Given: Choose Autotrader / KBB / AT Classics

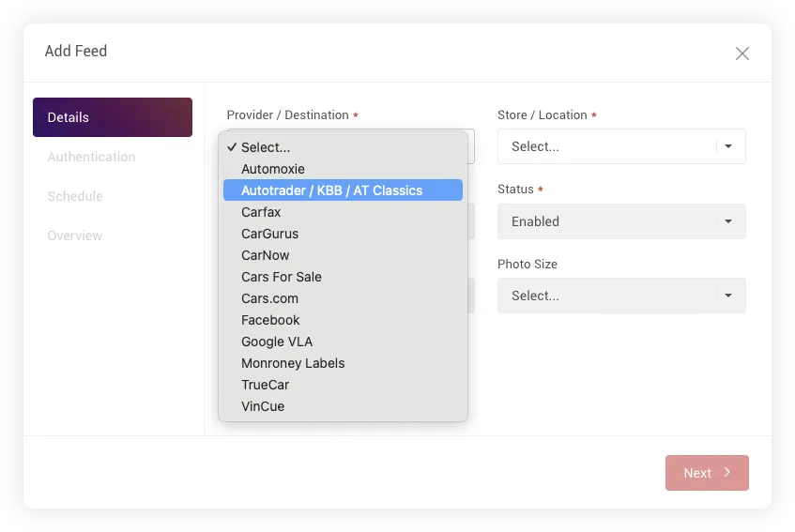Looking at the screenshot, I should point(343,190).
